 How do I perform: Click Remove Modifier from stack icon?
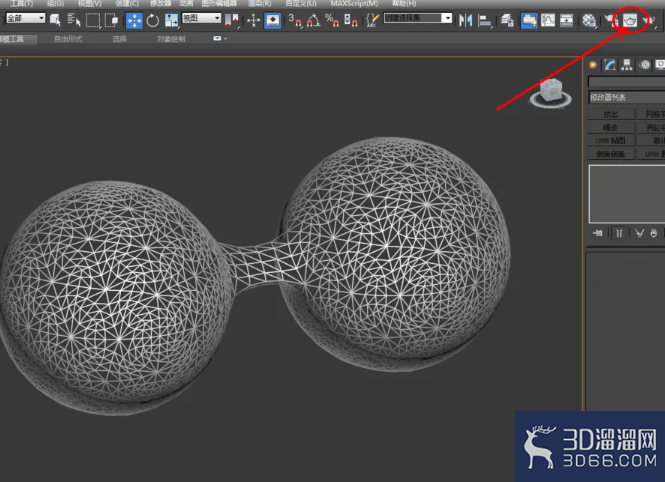point(654,233)
